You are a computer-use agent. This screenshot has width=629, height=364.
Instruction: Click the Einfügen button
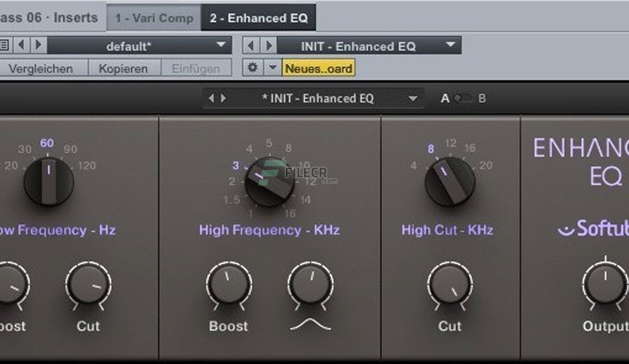pyautogui.click(x=196, y=68)
